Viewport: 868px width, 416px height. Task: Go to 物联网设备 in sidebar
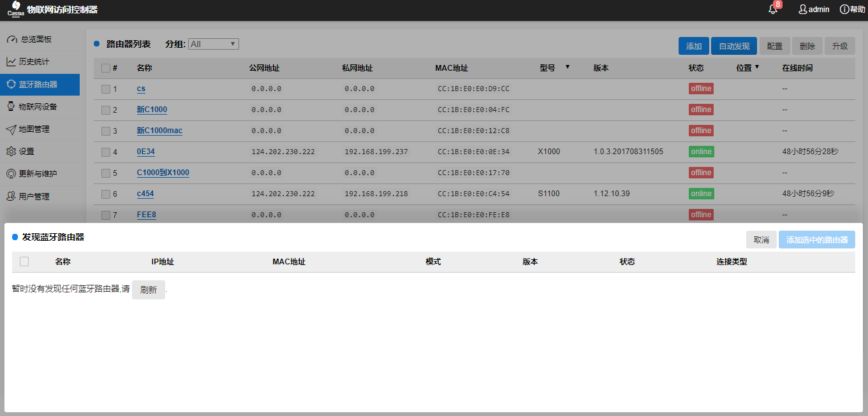coord(38,106)
